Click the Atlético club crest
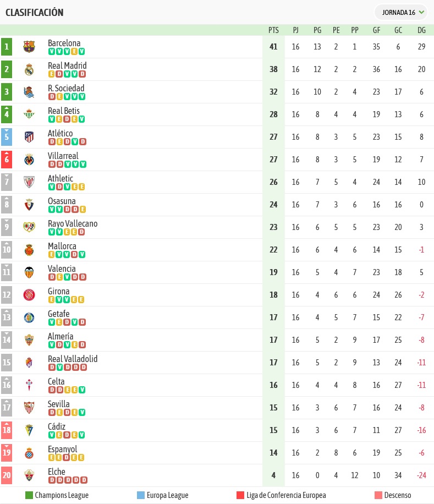This screenshot has height=504, width=434. [29, 137]
